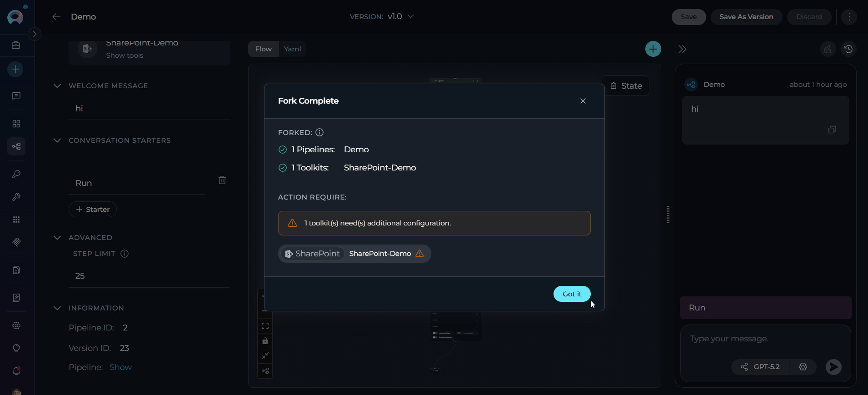Open the wrench toolkits icon in sidebar

pyautogui.click(x=16, y=197)
